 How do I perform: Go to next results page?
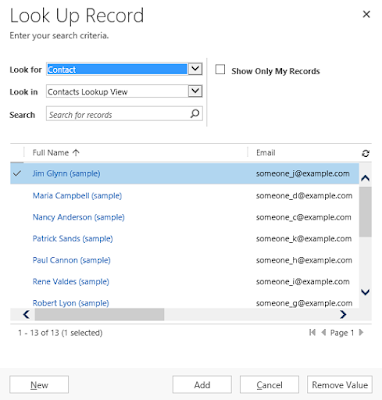click(361, 332)
